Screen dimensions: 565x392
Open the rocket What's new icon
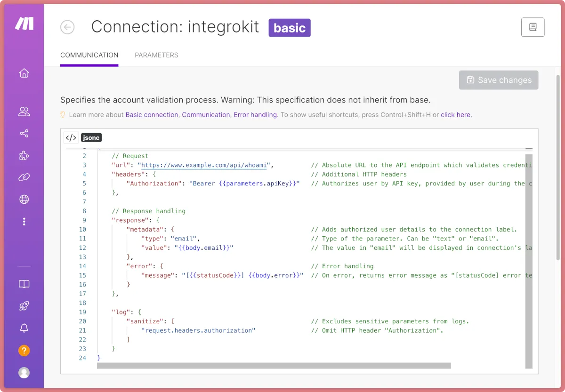(x=24, y=306)
